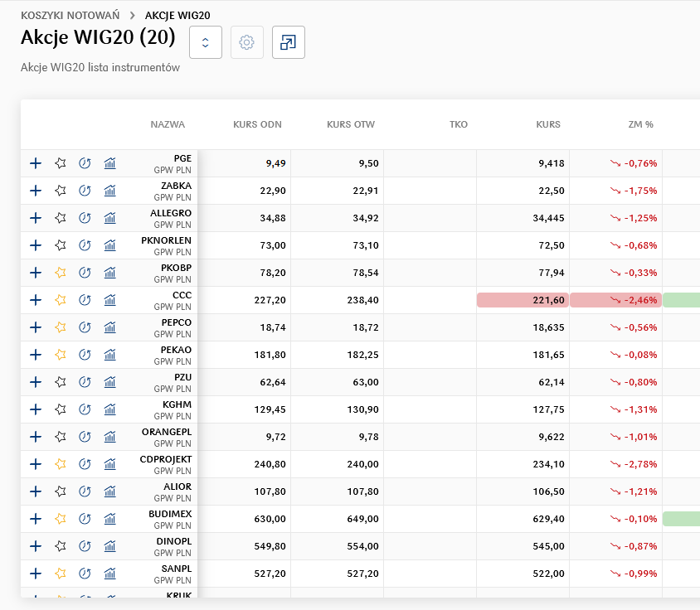
Task: Go to the Koszyki Notowań breadcrumb
Action: (70, 15)
